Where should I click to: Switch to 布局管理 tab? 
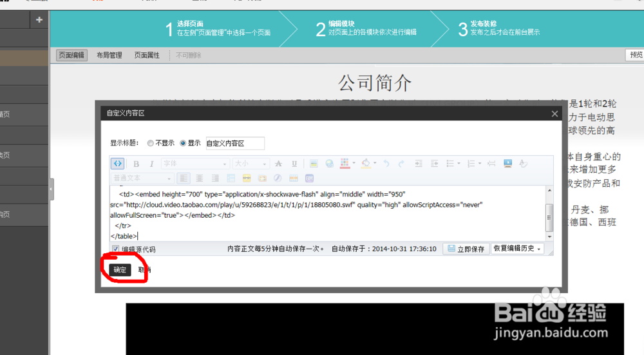coord(109,55)
